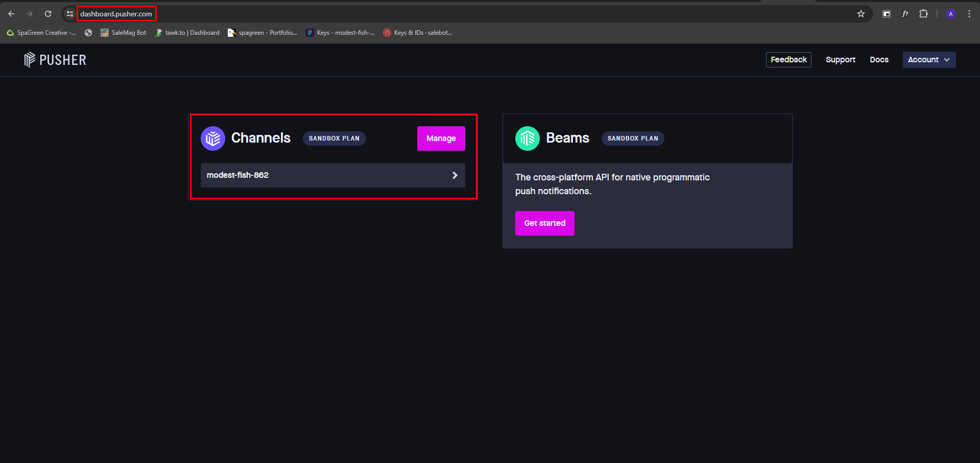Open the globe icon bookmark

[x=88, y=33]
